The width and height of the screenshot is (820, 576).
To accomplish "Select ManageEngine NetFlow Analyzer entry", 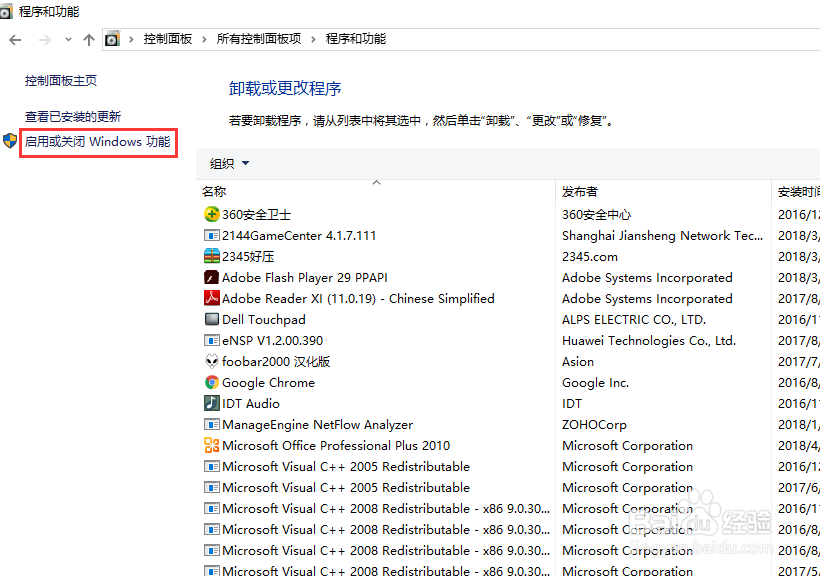I will [x=317, y=424].
